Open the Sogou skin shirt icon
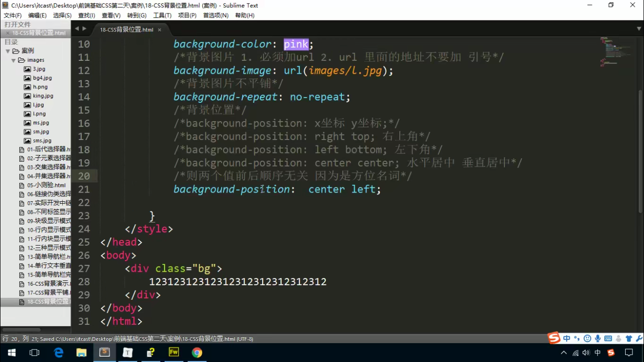Viewport: 644px width, 362px height. (629, 339)
